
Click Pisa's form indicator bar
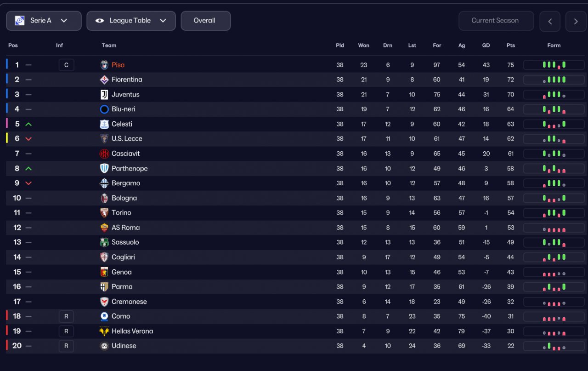point(554,65)
